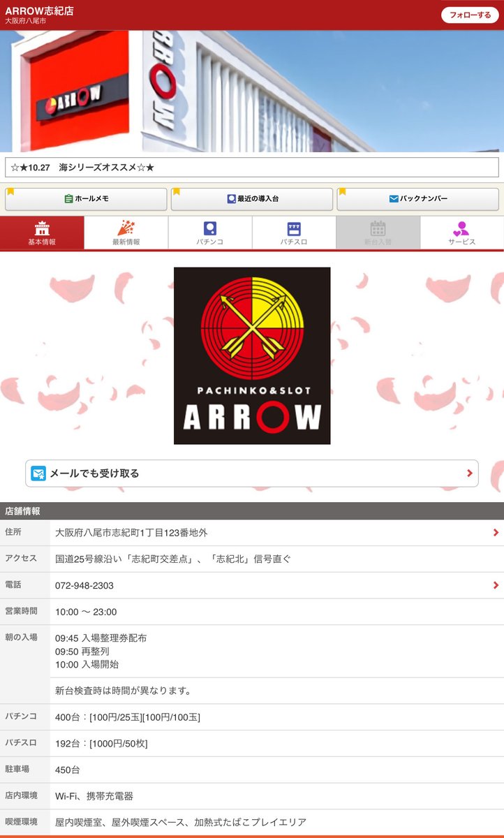Select the 新台入替 tab
Screen dimensions: 504x838
pyautogui.click(x=378, y=233)
